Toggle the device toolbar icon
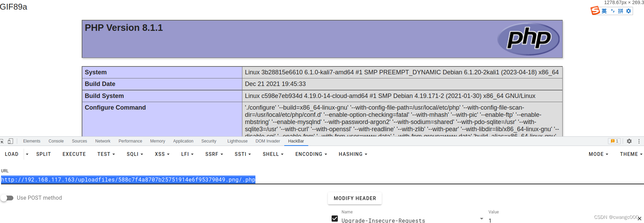Screen dimensions: 644x223 tap(10, 141)
